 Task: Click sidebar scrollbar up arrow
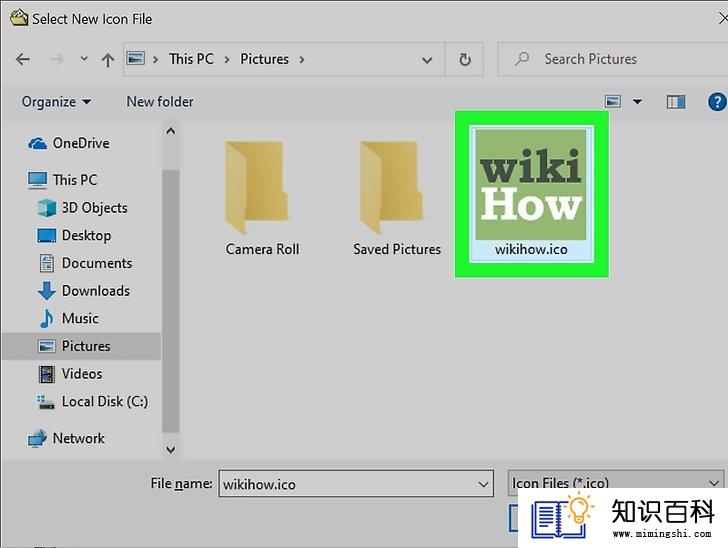coord(171,131)
